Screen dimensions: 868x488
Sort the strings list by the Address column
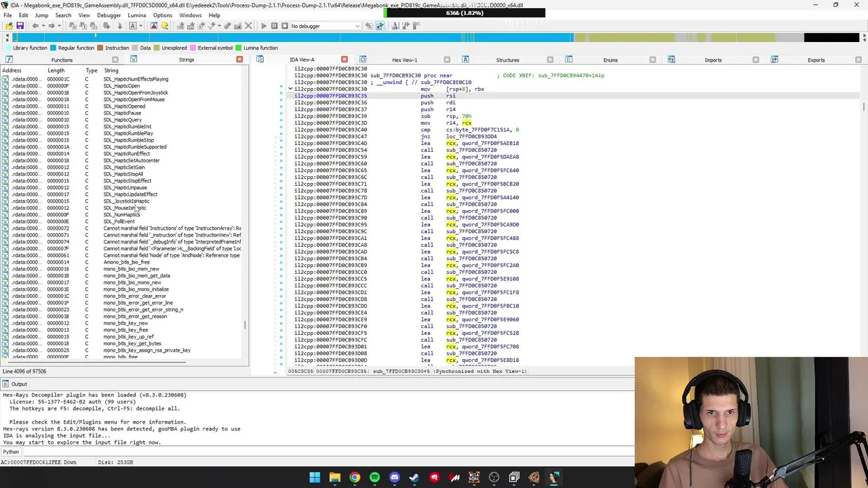coord(23,70)
